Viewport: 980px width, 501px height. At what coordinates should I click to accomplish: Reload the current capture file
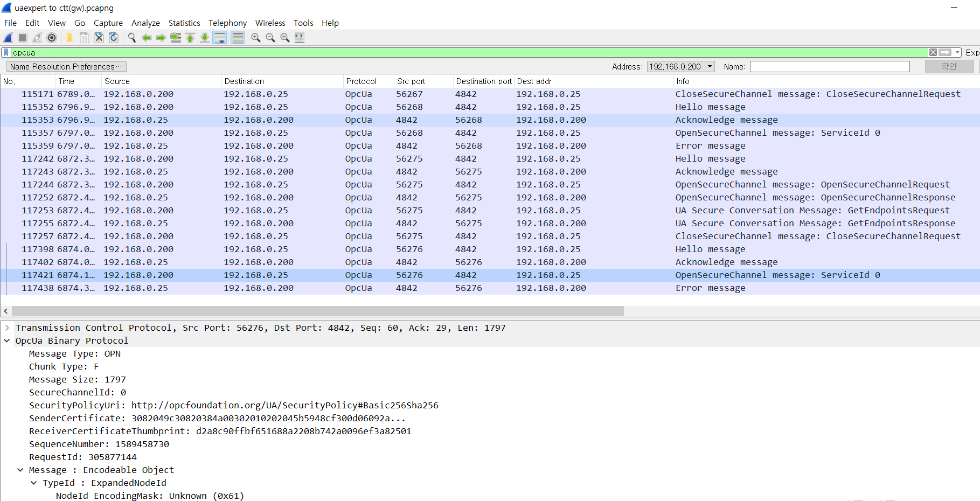tap(114, 38)
